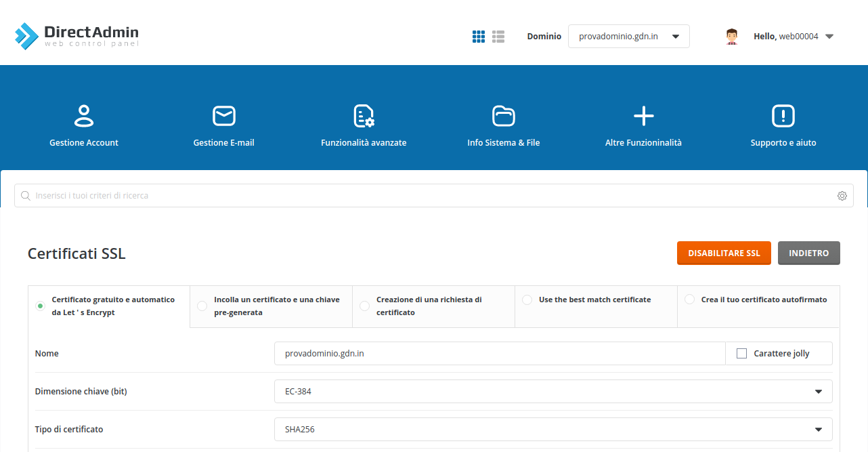The width and height of the screenshot is (868, 452).
Task: Open Info Sistema & File folder icon
Action: coord(504,116)
